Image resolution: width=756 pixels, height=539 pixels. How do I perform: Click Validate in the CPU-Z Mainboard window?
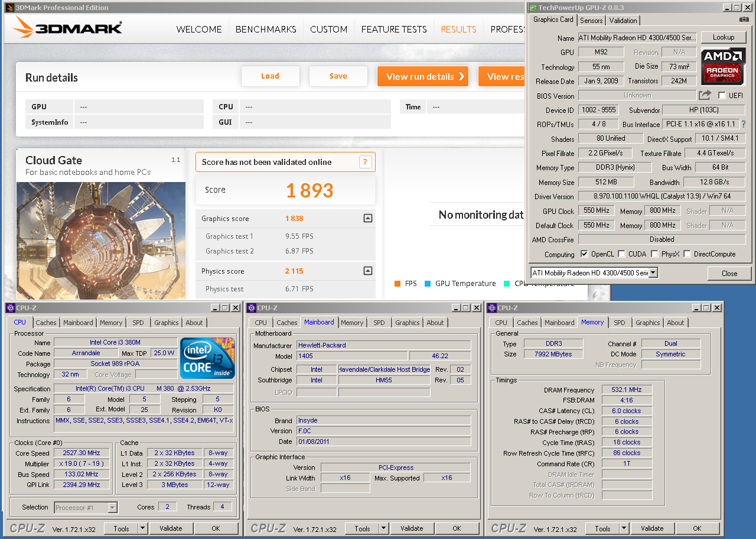pyautogui.click(x=412, y=528)
